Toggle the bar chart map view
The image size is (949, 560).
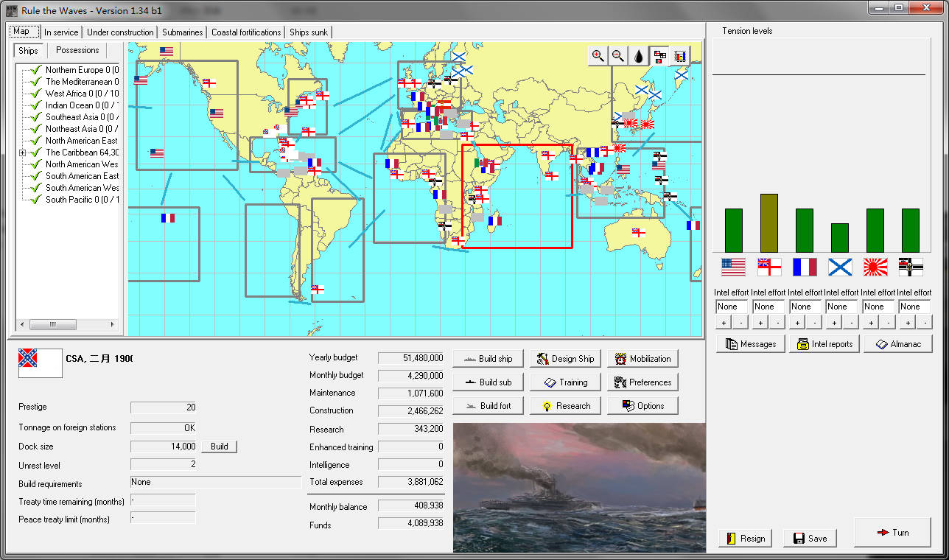point(680,55)
